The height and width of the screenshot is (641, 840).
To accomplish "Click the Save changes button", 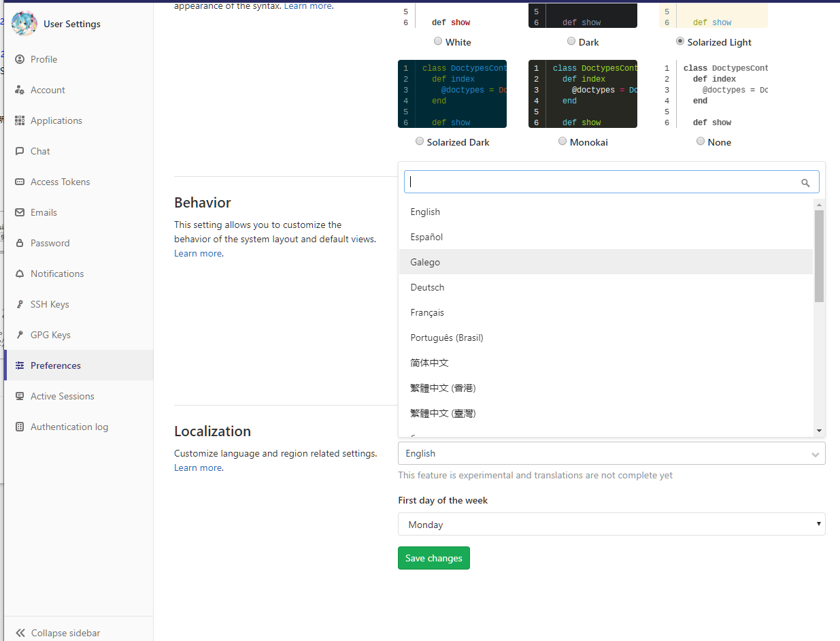I will pos(433,558).
